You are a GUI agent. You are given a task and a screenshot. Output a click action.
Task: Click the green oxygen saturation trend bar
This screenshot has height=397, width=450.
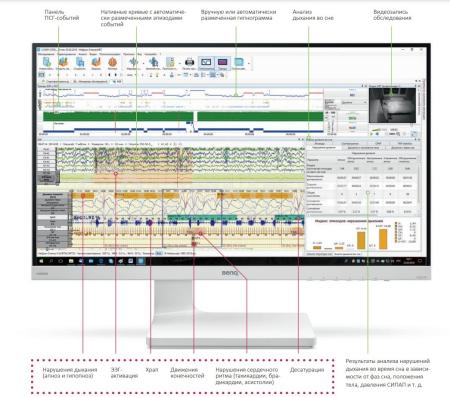click(x=183, y=116)
